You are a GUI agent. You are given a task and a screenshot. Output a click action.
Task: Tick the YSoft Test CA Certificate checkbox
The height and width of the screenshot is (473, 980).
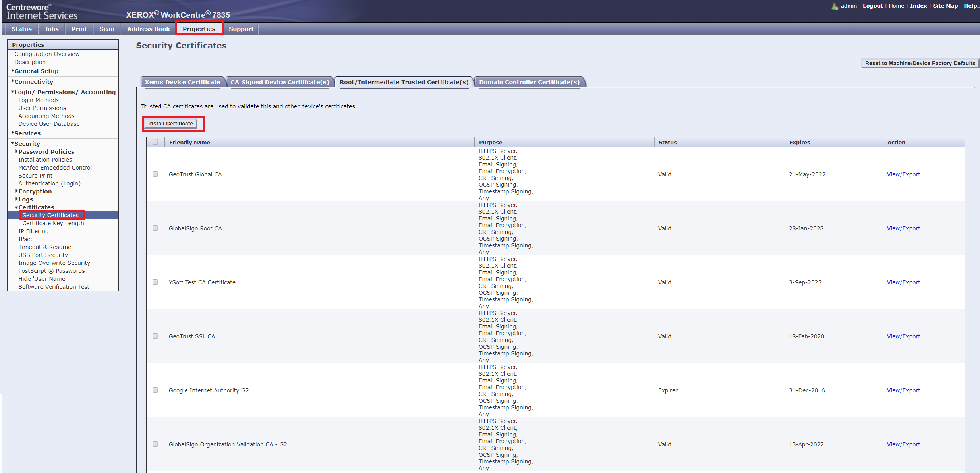155,282
